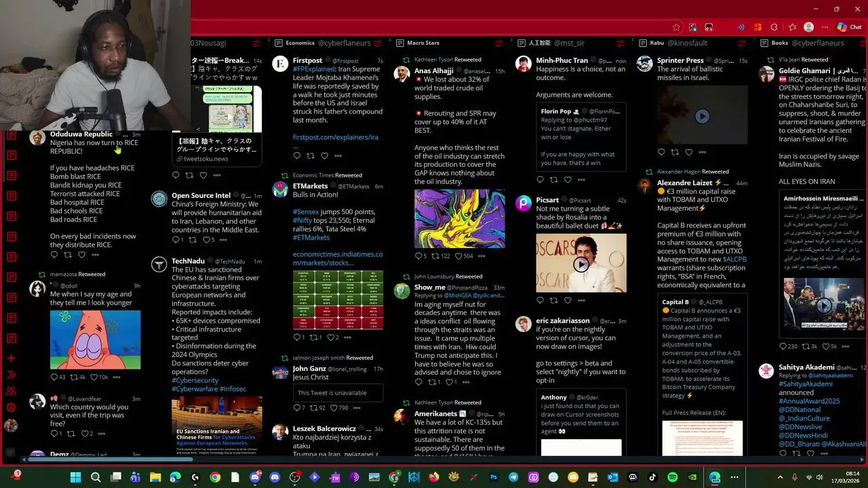Viewport: 868px width, 488px height.
Task: Open Spotify from the taskbar
Action: tap(672, 477)
